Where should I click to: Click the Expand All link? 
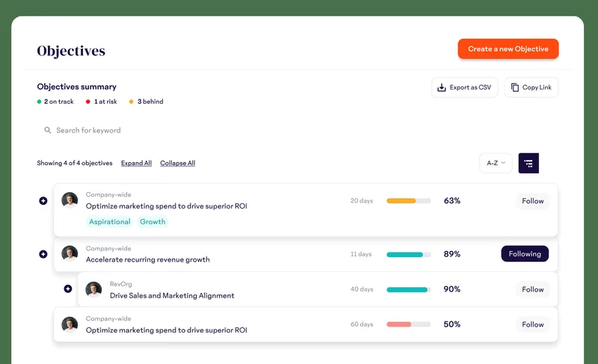(136, 163)
